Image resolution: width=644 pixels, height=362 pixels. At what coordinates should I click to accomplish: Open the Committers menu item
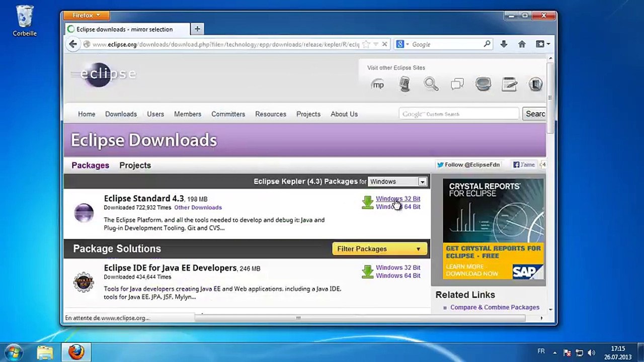tap(228, 114)
